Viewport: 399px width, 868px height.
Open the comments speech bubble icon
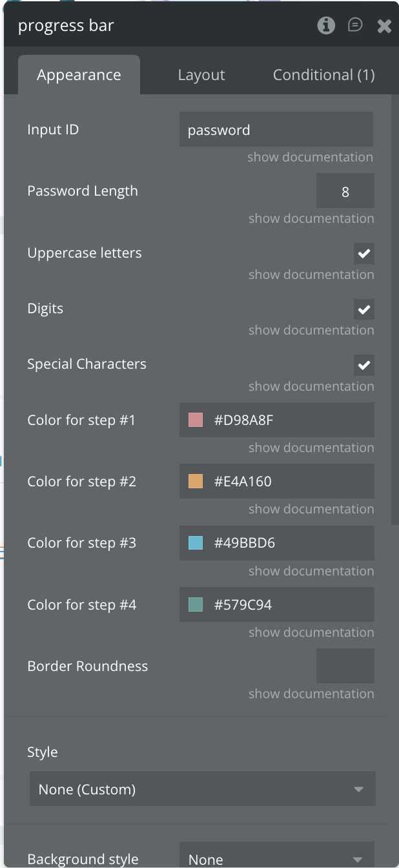point(355,25)
